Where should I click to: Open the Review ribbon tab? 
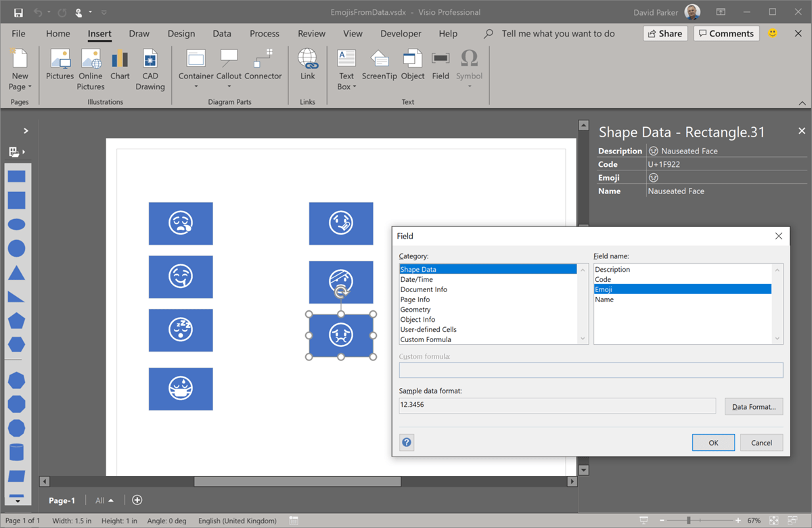coord(311,33)
